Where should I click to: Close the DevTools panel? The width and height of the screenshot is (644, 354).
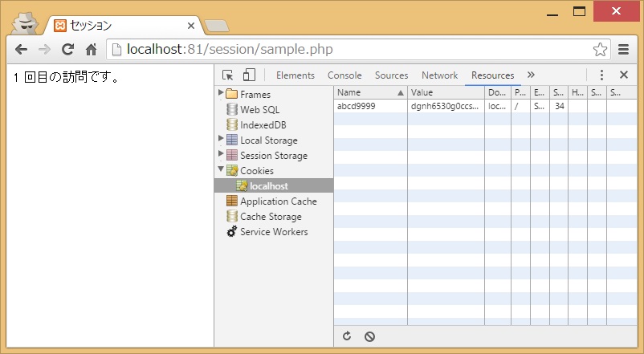coord(623,75)
